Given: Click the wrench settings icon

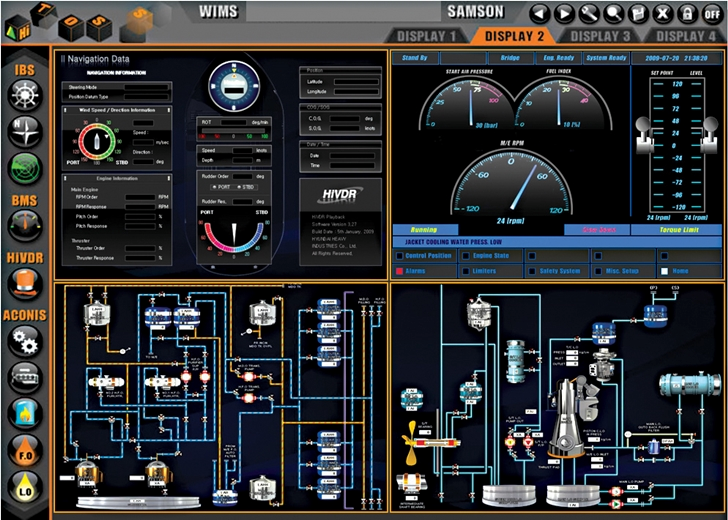Looking at the screenshot, I should (x=589, y=14).
